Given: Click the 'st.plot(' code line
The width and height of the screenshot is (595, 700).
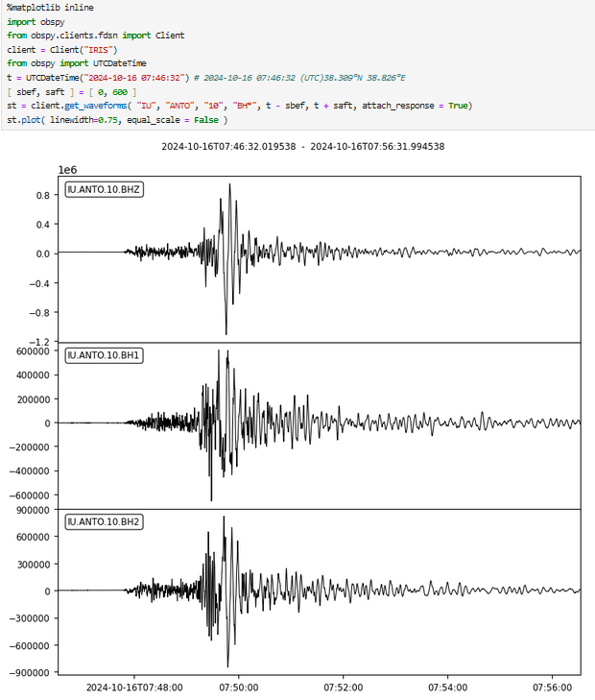Looking at the screenshot, I should [x=117, y=120].
